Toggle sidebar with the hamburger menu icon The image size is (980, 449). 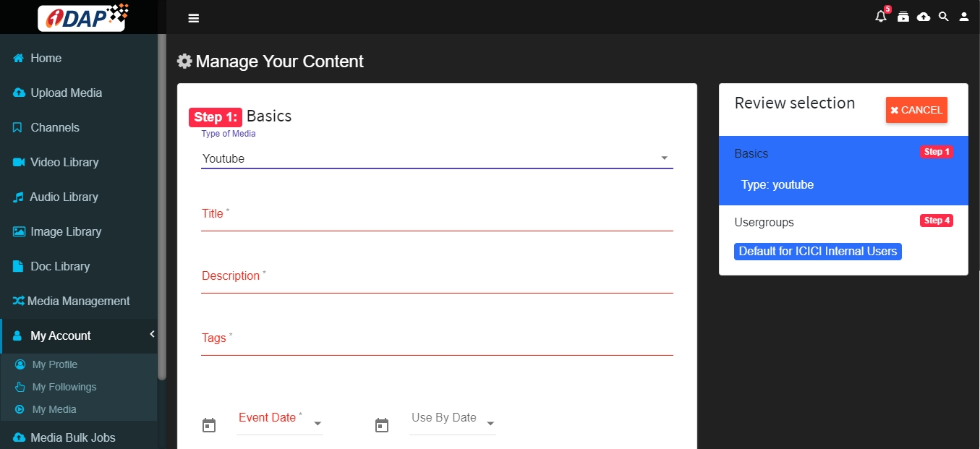pyautogui.click(x=193, y=18)
